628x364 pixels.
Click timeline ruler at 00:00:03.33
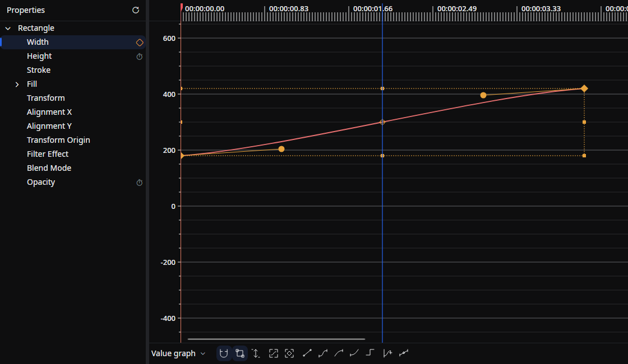(541, 9)
